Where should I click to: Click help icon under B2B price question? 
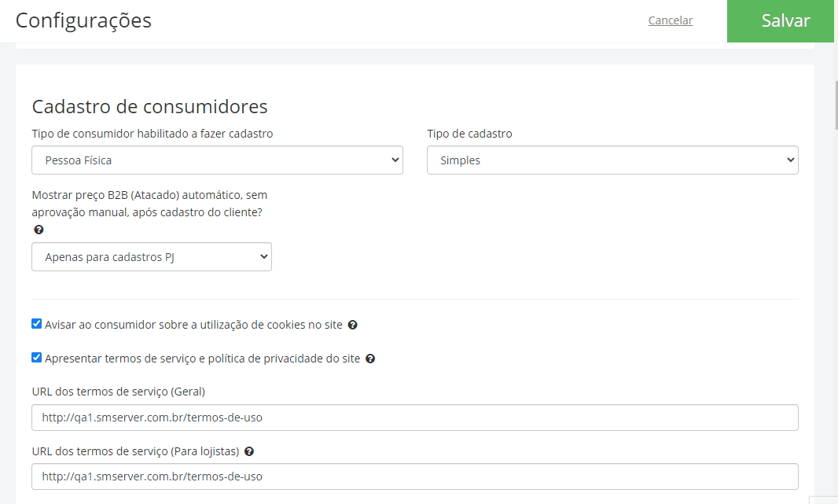click(39, 230)
